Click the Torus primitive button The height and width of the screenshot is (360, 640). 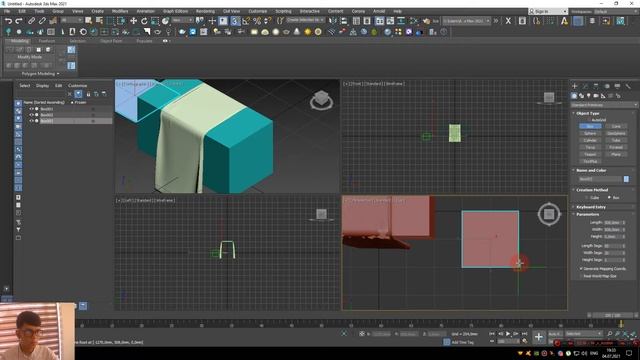[590, 147]
